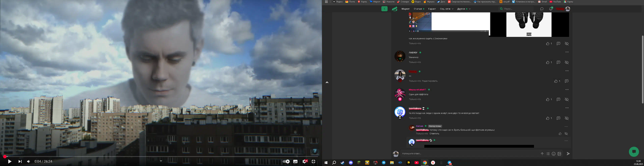Reply to sunrisetuna's 'с одним живут' comment

coord(558,118)
